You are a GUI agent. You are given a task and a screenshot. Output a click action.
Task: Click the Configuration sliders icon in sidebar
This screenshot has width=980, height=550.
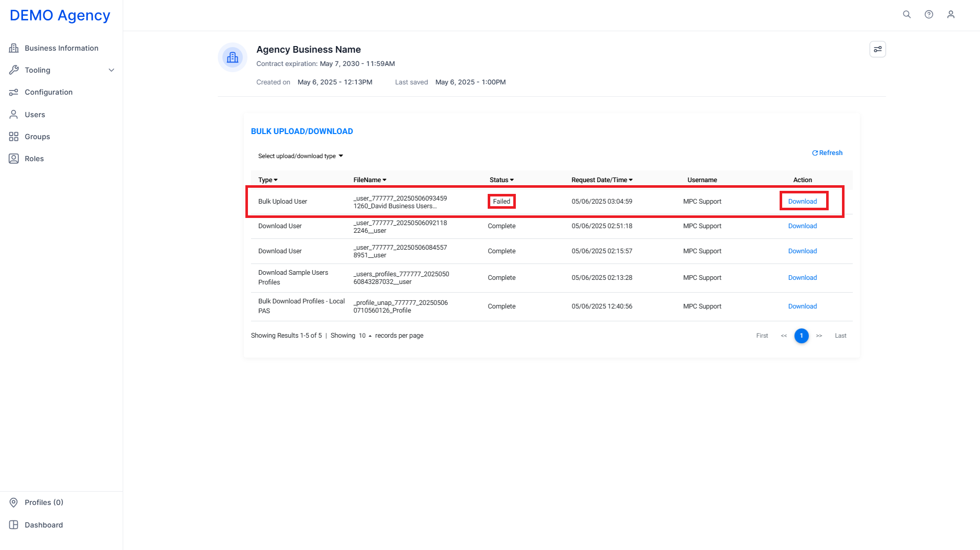[14, 92]
